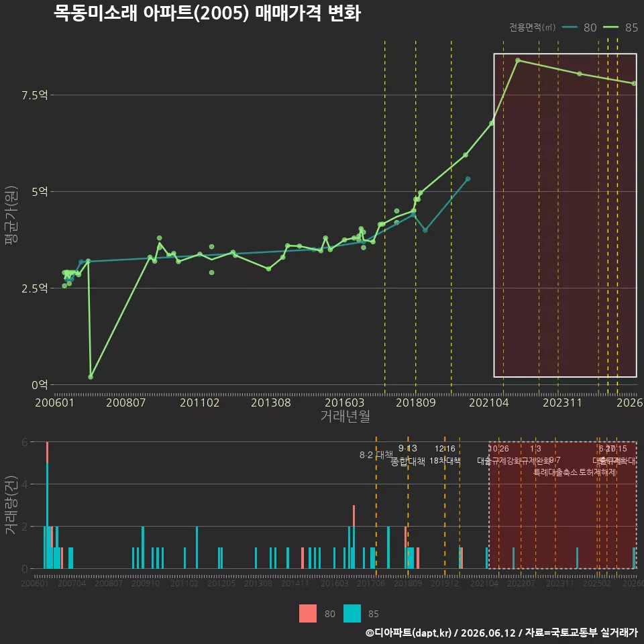Click the 토허제해제 annotation text

coord(598,472)
